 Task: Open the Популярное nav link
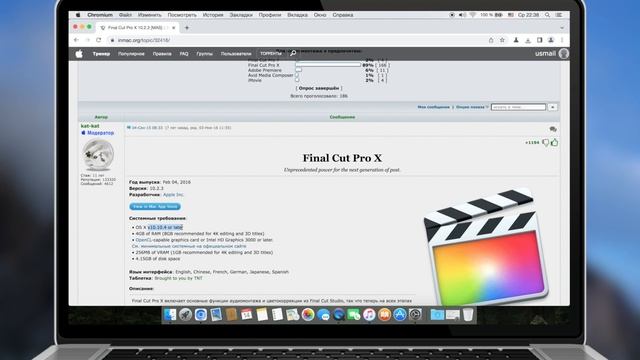click(131, 53)
